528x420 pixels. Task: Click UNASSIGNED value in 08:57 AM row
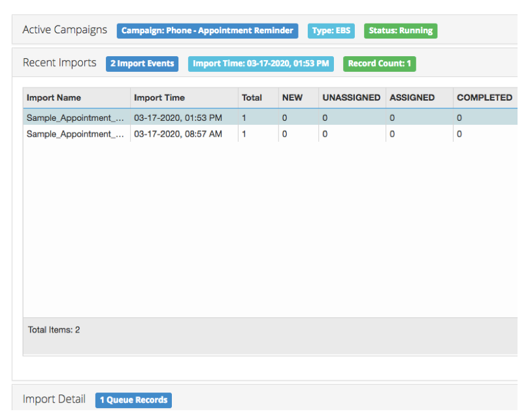[325, 134]
